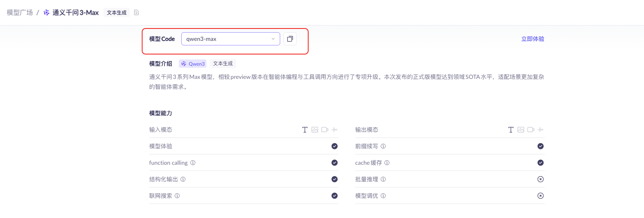Open the model Code dropdown
Viewport: 644px width, 218px height.
(x=231, y=39)
